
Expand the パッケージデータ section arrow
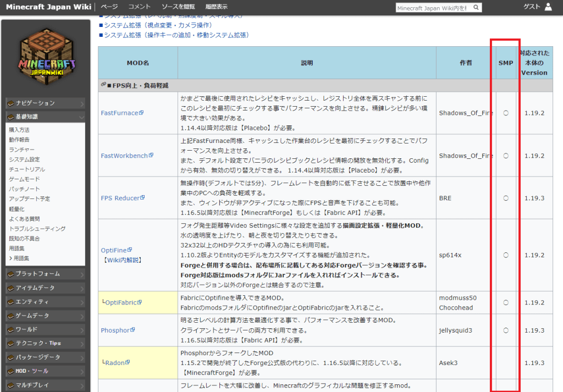coord(82,358)
